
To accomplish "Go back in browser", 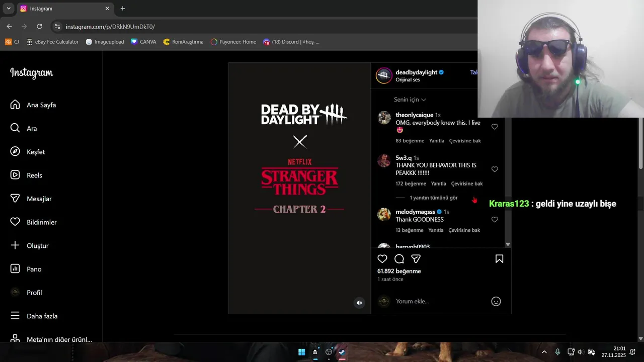I will pos(9,26).
